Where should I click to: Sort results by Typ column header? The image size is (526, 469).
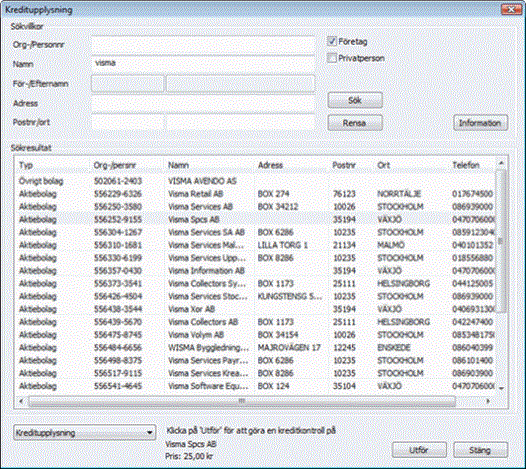[26, 165]
